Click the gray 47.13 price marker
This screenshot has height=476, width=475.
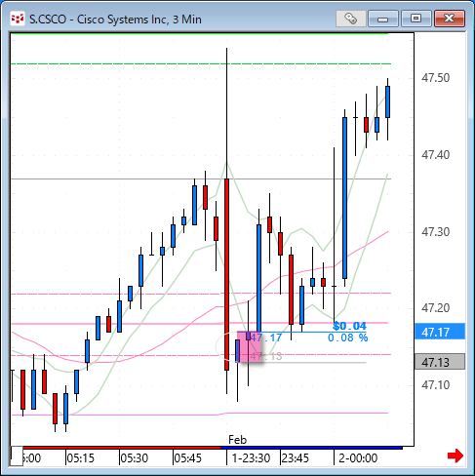click(440, 362)
